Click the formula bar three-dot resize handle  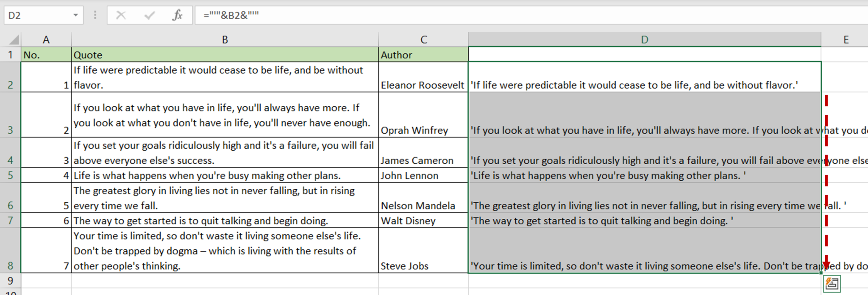[x=95, y=16]
